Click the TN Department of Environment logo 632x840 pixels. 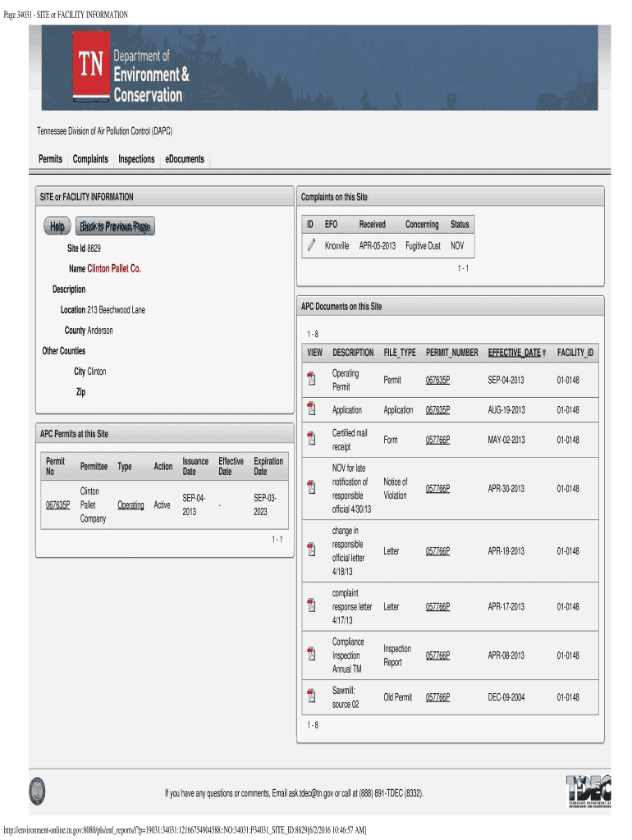[x=131, y=67]
